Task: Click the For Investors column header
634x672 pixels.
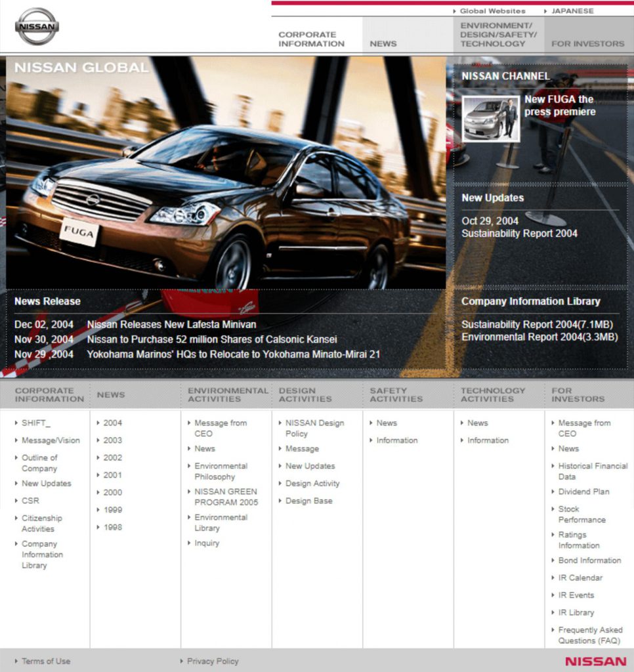Action: (x=578, y=394)
